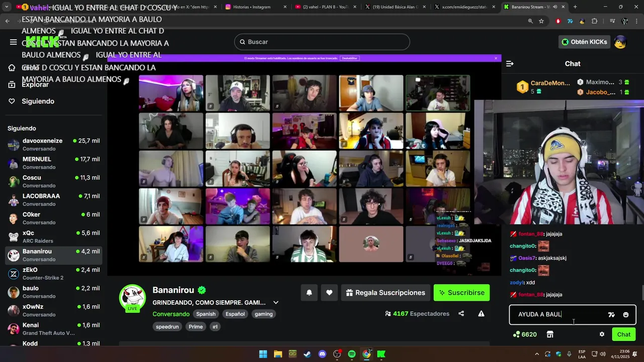Open Kenai channel in sidebar

click(54, 329)
